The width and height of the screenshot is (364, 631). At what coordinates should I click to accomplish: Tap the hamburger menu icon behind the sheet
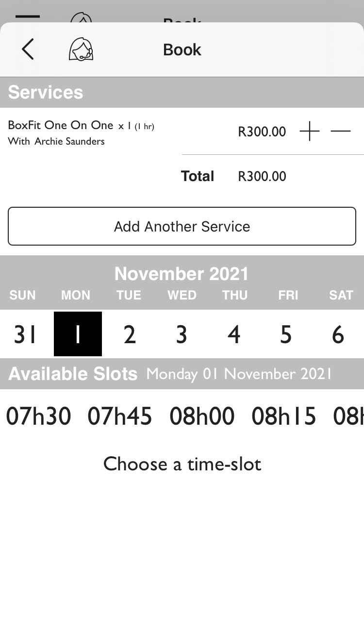click(x=28, y=17)
